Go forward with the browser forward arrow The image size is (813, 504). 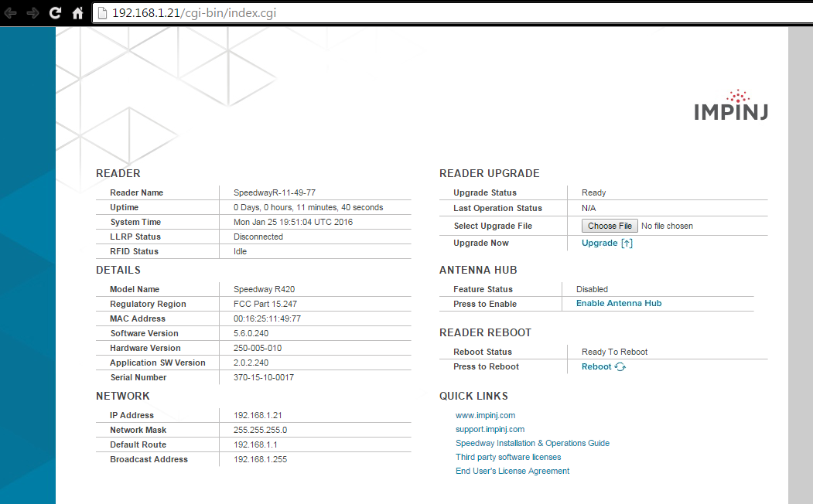click(32, 13)
